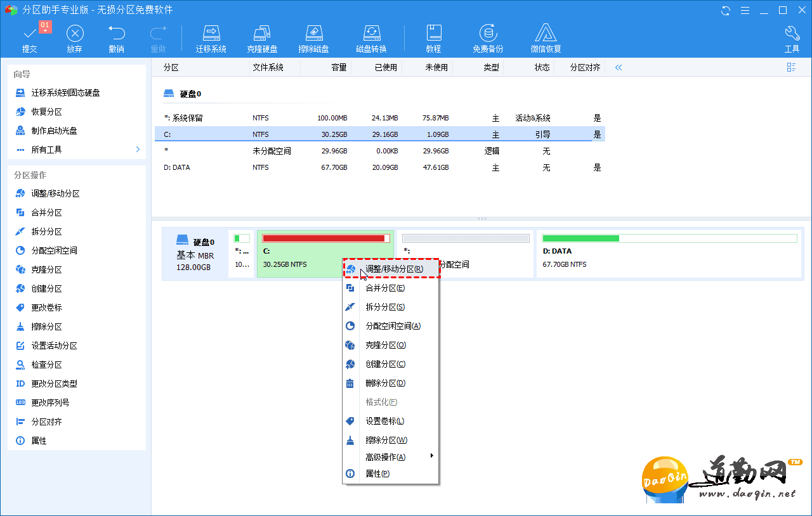Choose 调整/移动分区(R) from context menu

tap(391, 269)
